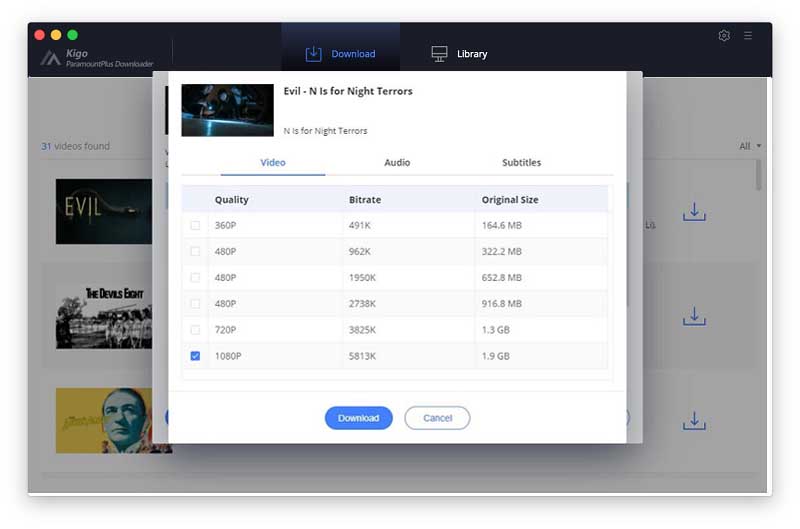800x529 pixels.
Task: Select the Audio tab in the dialog
Action: [397, 163]
